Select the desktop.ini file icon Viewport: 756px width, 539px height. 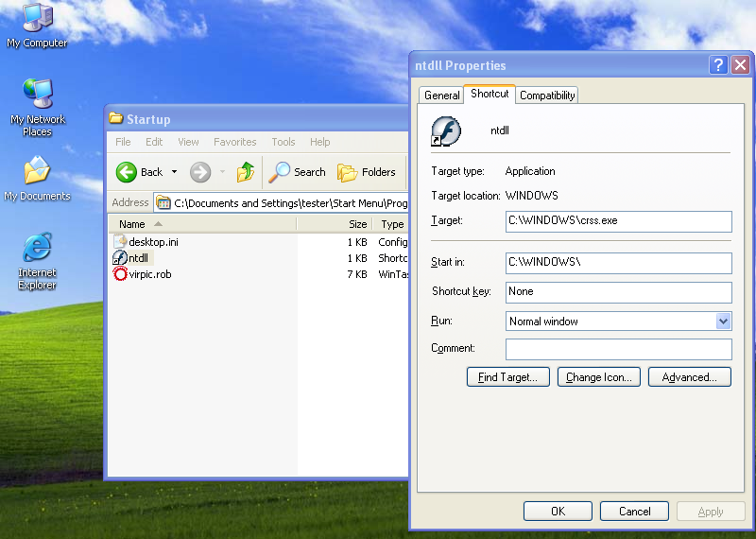120,242
